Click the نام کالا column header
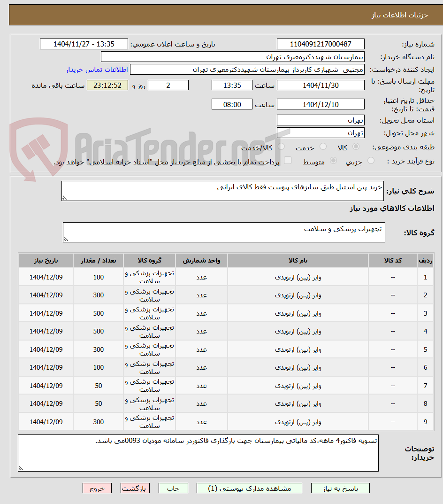The height and width of the screenshot is (504, 443). coord(298,260)
